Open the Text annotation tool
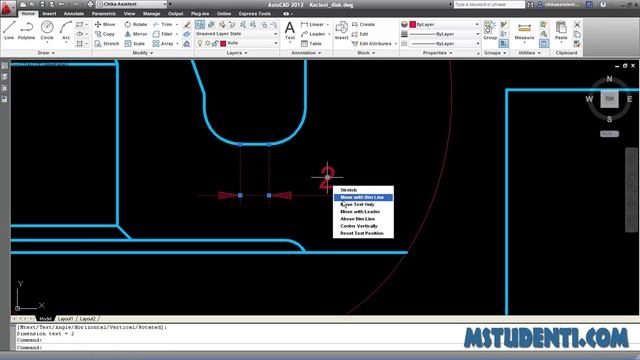 point(290,31)
